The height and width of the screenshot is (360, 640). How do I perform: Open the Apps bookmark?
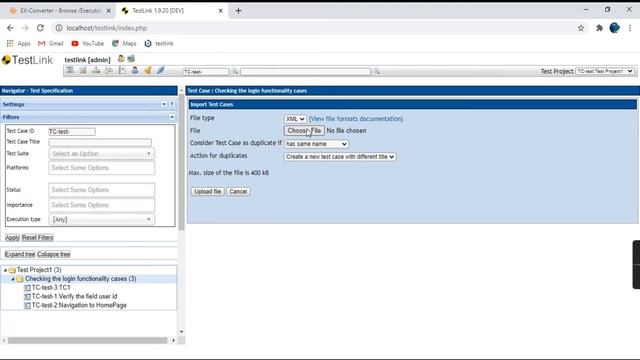tap(19, 43)
